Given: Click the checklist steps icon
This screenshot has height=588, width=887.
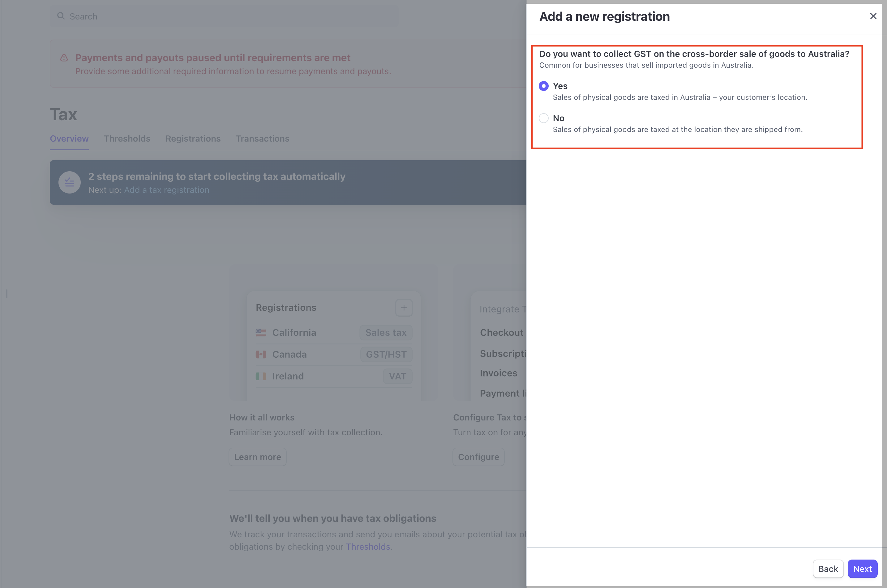Looking at the screenshot, I should [x=69, y=183].
